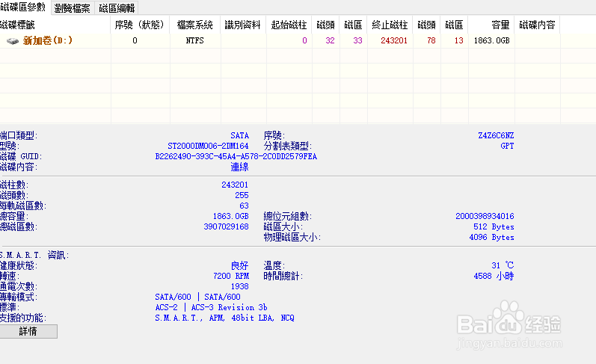Click the NTFS file system cell
This screenshot has height=364, width=596.
tap(195, 40)
